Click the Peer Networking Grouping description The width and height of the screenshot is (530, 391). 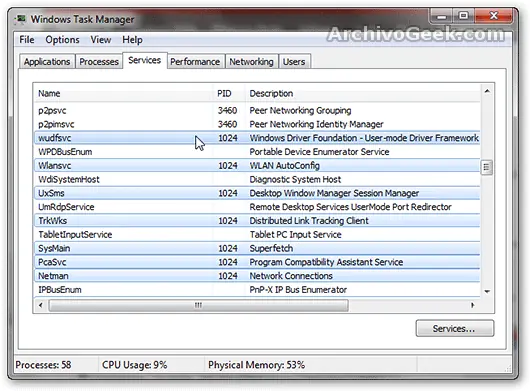[x=300, y=111]
